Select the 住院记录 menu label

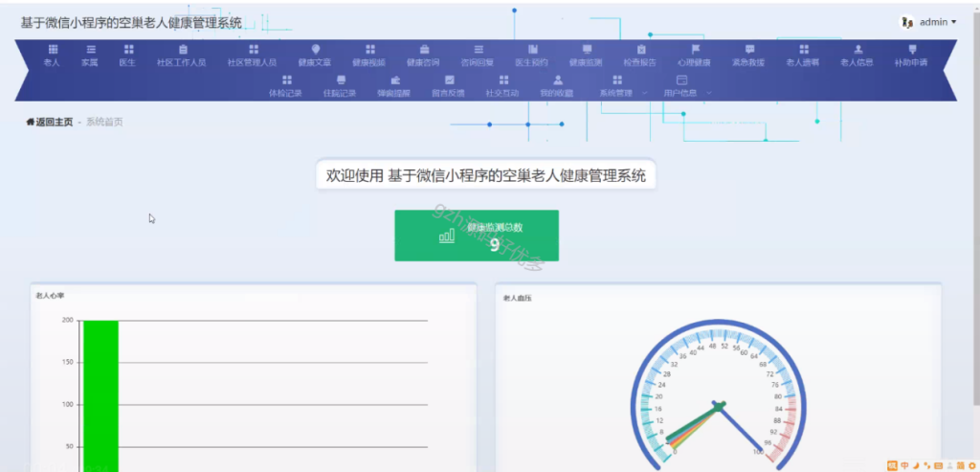[x=341, y=93]
